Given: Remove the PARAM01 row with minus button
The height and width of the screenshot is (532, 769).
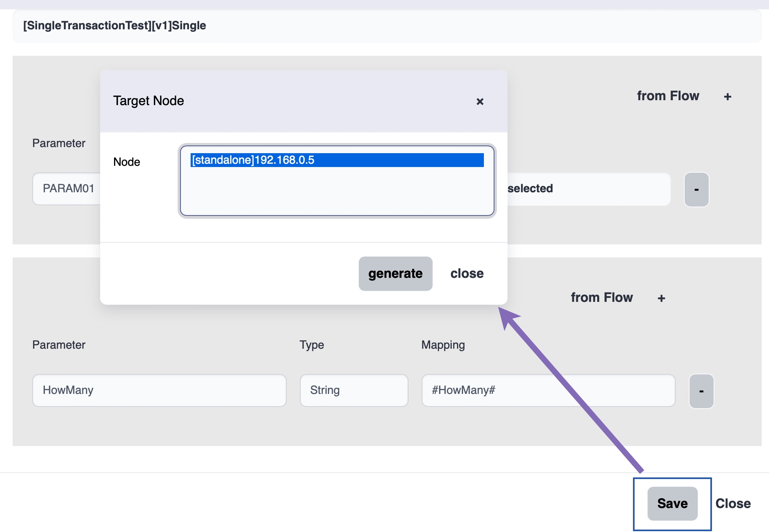Looking at the screenshot, I should (x=696, y=189).
